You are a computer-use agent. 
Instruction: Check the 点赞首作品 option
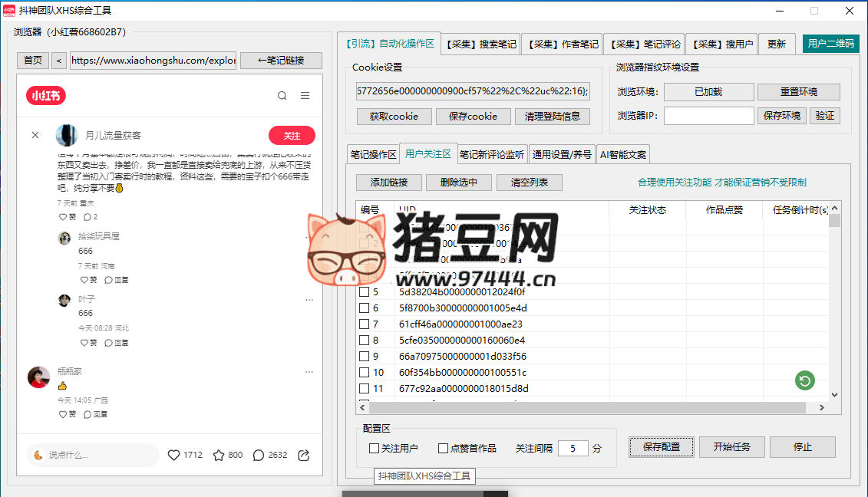(441, 448)
